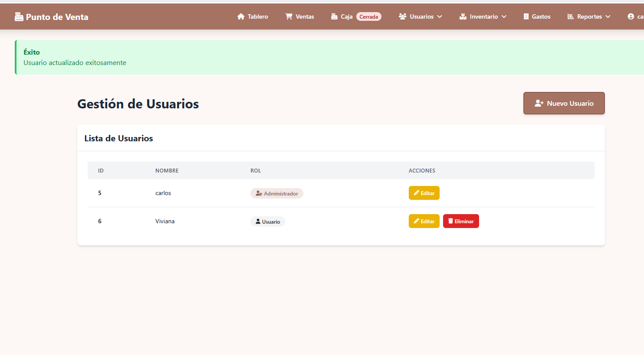Click the Reportes chart icon
This screenshot has height=355, width=644.
click(571, 16)
